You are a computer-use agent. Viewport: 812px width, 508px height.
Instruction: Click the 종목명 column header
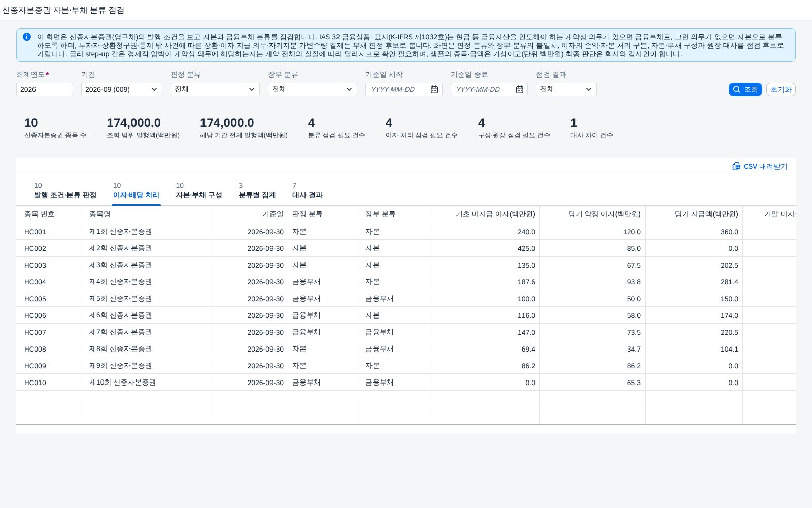tap(150, 214)
